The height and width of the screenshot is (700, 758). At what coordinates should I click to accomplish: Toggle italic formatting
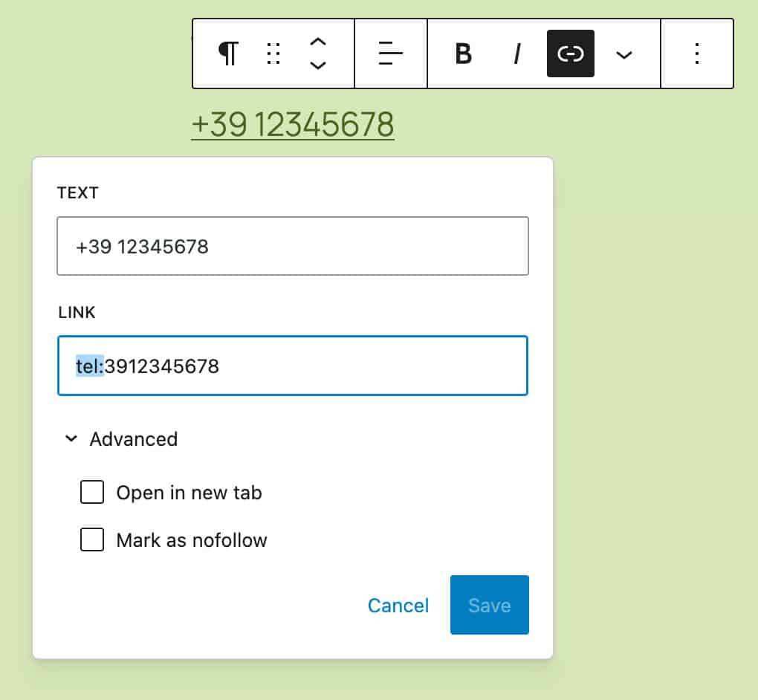coord(517,54)
